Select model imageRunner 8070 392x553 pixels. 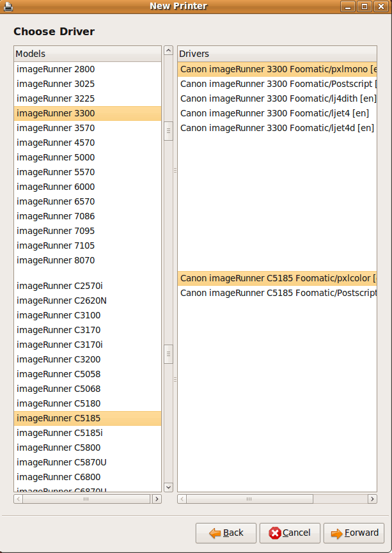point(88,260)
